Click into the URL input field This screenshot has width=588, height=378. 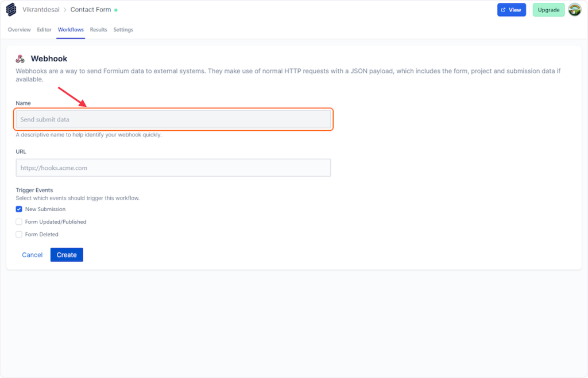173,168
